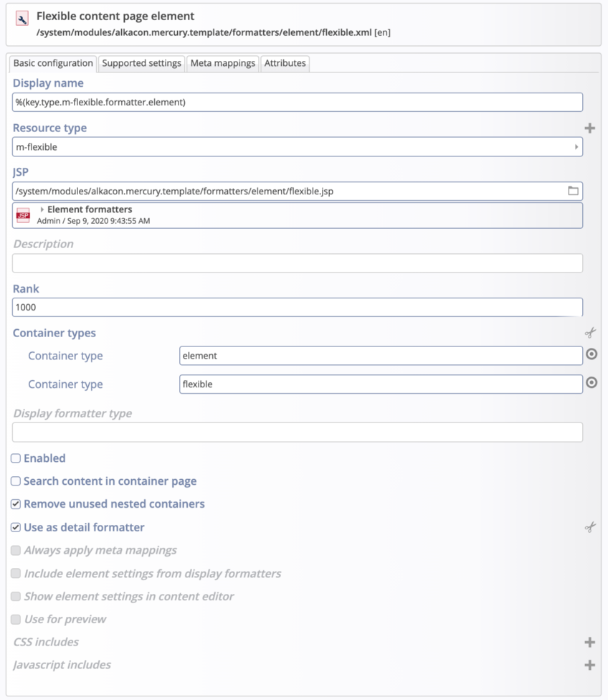Add a CSS include with plus icon
The height and width of the screenshot is (700, 608).
pyautogui.click(x=589, y=643)
